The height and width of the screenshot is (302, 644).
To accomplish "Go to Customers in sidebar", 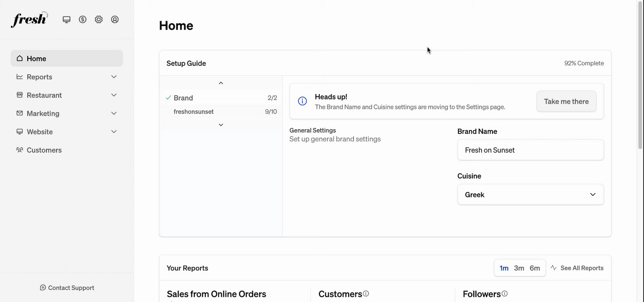I will click(x=44, y=150).
